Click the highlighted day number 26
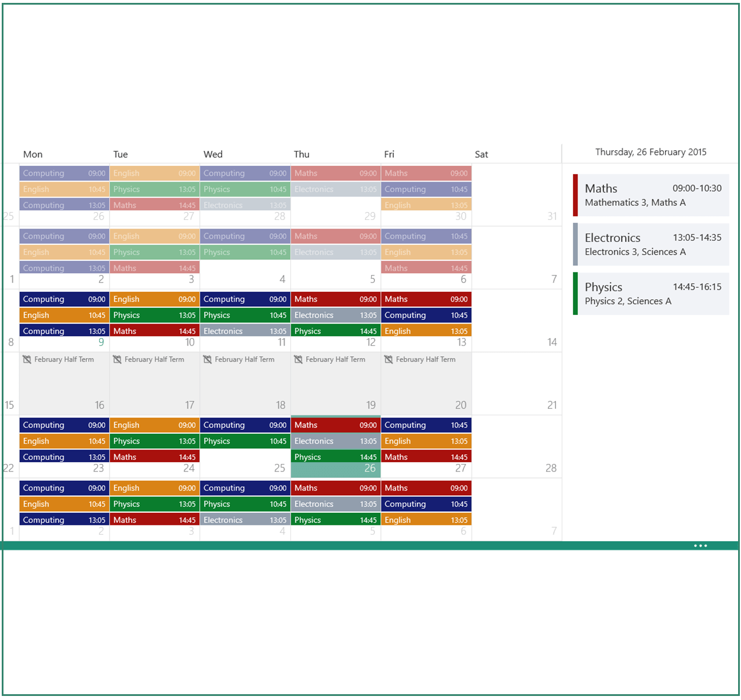Viewport: 741px width, 700px height. [370, 468]
